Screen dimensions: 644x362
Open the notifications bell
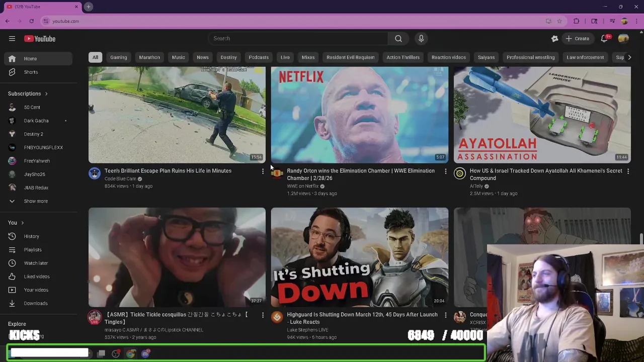point(604,39)
